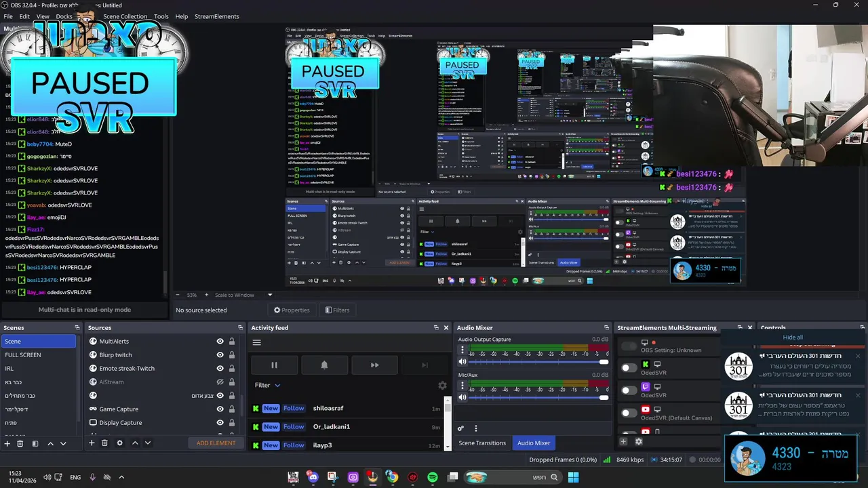Image resolution: width=868 pixels, height=488 pixels.
Task: Move scene down with arrow in Scenes
Action: 63,443
